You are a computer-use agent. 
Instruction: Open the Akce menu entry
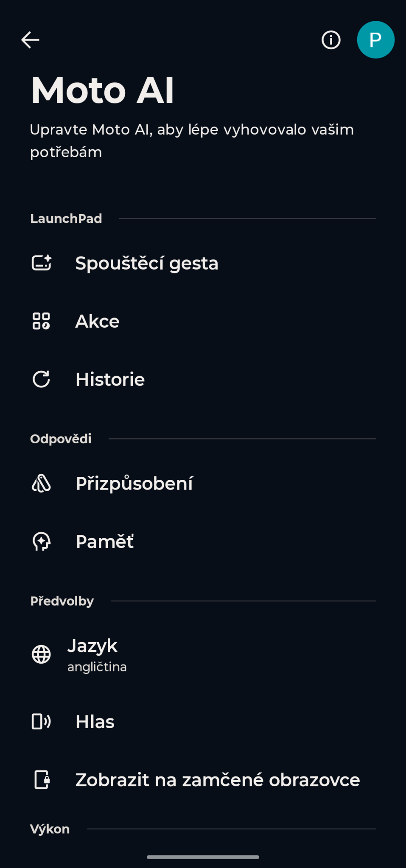(x=97, y=321)
